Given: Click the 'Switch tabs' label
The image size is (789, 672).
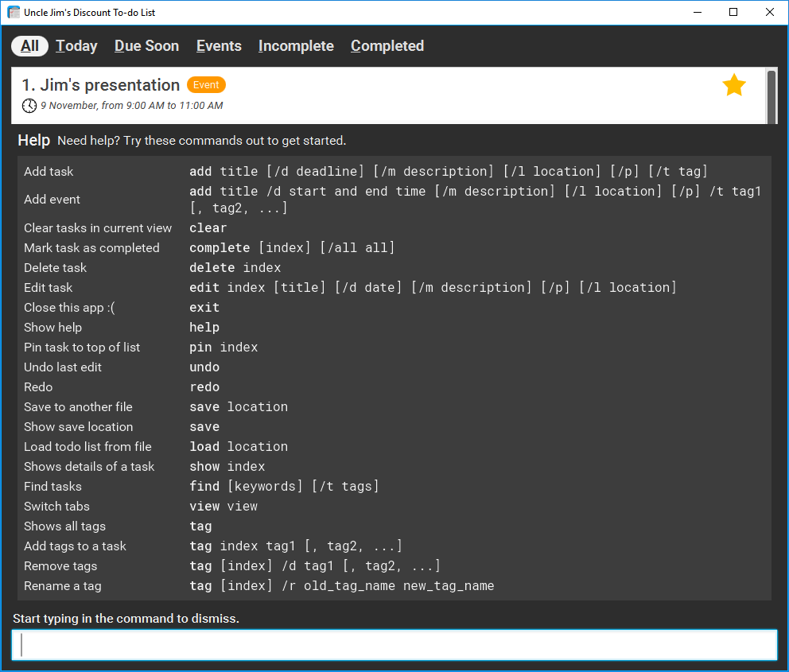Looking at the screenshot, I should pyautogui.click(x=56, y=506).
